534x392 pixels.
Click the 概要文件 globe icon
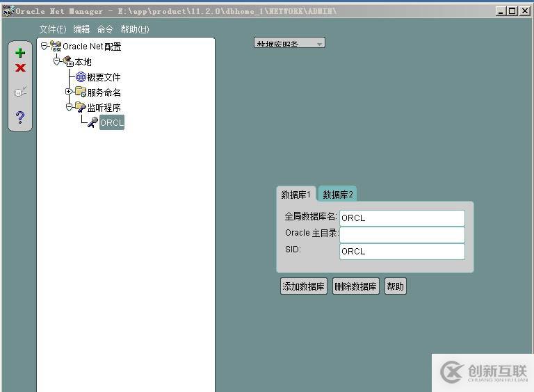(81, 77)
